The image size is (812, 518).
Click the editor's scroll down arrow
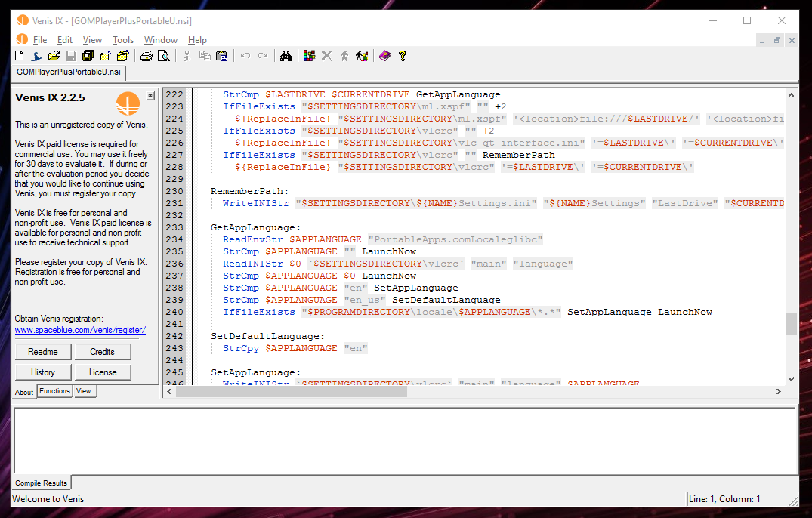click(x=791, y=379)
